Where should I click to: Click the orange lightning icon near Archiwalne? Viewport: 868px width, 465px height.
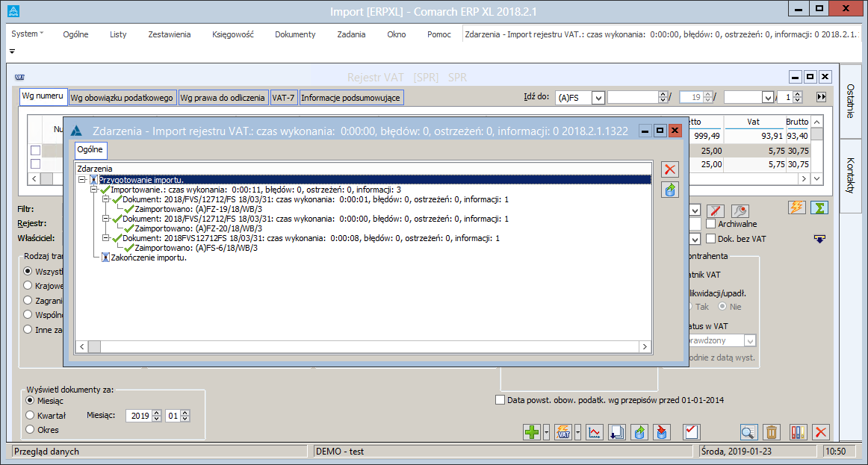[x=796, y=209]
